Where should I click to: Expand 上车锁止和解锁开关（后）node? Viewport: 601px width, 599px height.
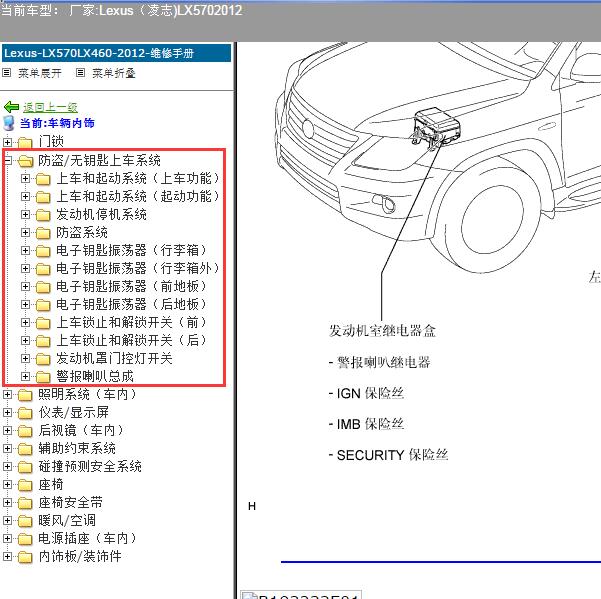coord(25,341)
